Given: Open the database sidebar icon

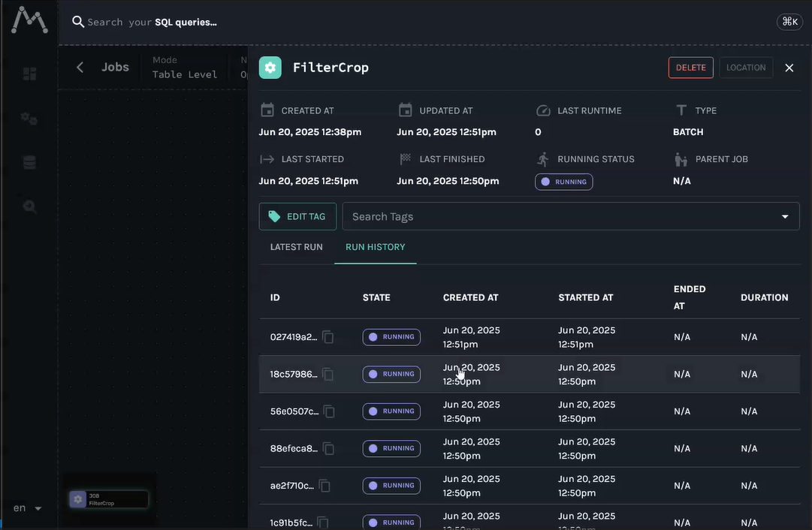Looking at the screenshot, I should (x=29, y=163).
